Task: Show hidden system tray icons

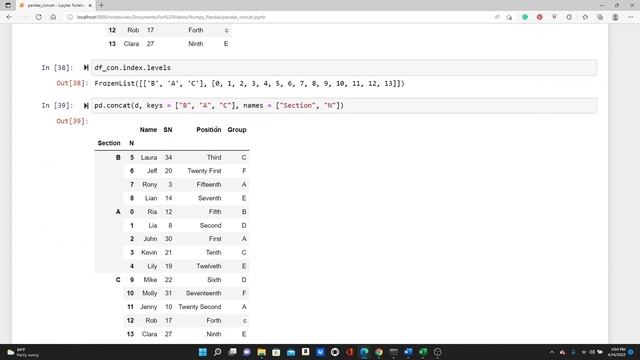Action: [552, 352]
